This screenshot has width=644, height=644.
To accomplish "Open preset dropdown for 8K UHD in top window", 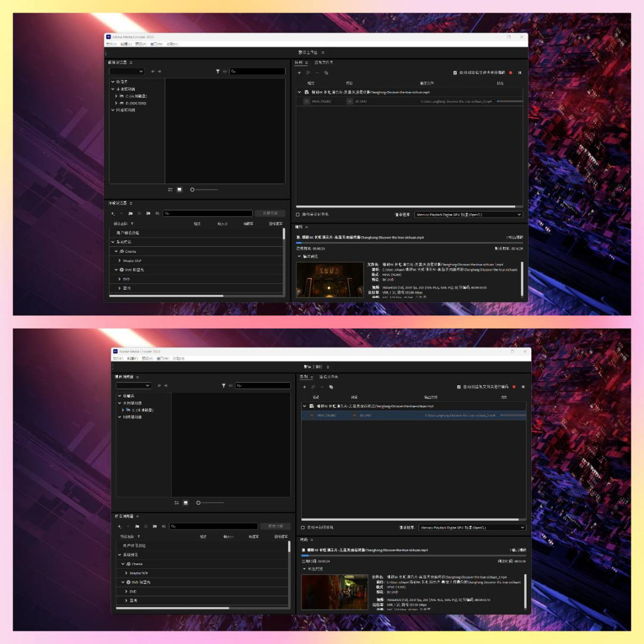I will pos(349,101).
